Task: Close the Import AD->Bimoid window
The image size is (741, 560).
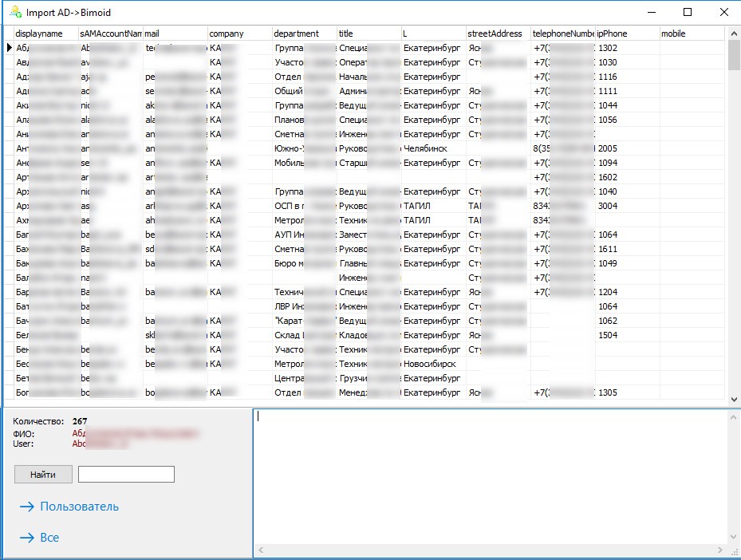Action: (723, 12)
